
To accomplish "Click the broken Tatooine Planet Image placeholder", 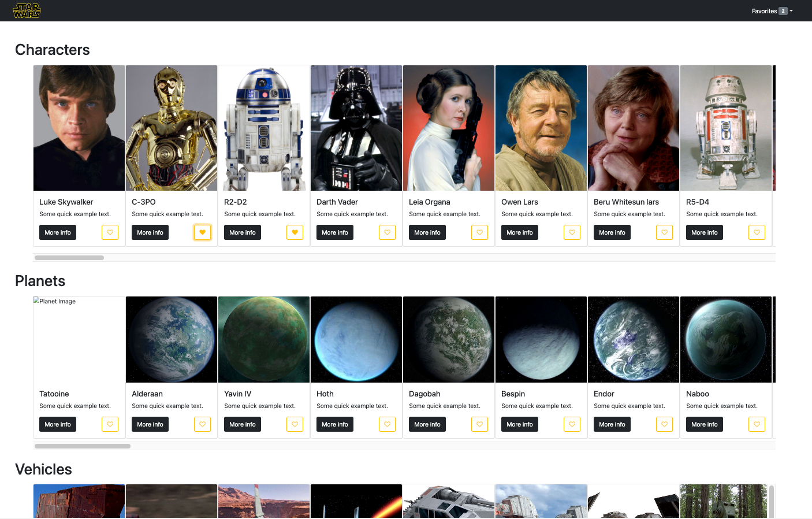I will tap(79, 339).
